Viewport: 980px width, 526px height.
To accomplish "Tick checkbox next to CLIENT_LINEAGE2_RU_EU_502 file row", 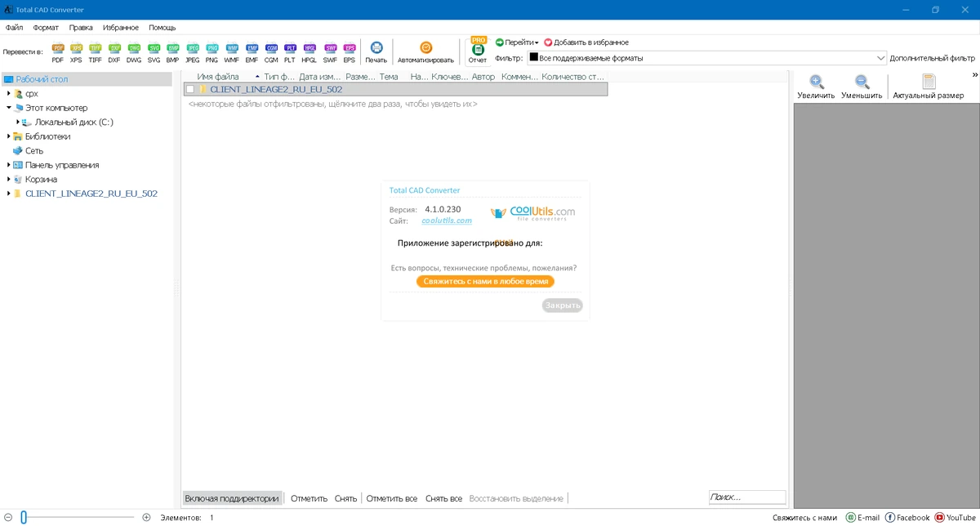I will 190,90.
